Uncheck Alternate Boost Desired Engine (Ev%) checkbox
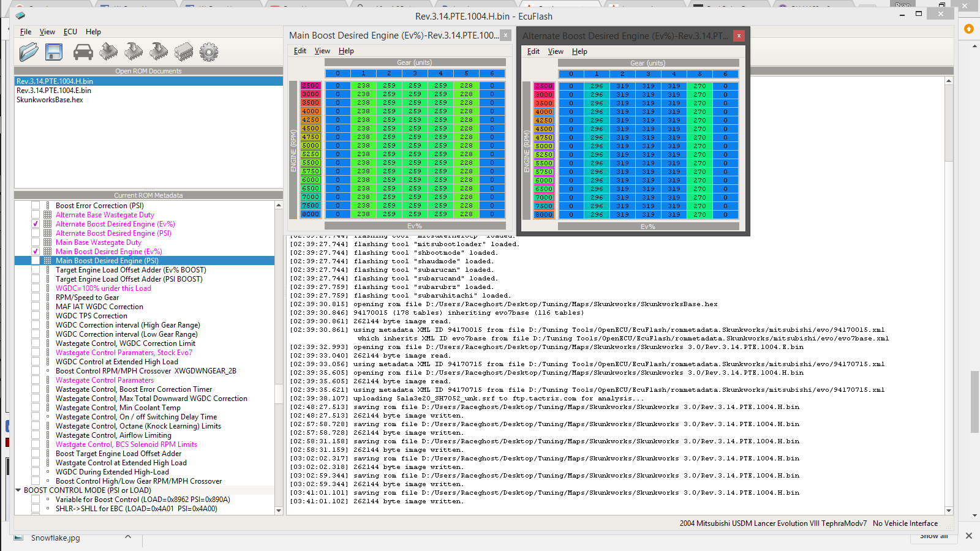Image resolution: width=980 pixels, height=551 pixels. (x=36, y=224)
